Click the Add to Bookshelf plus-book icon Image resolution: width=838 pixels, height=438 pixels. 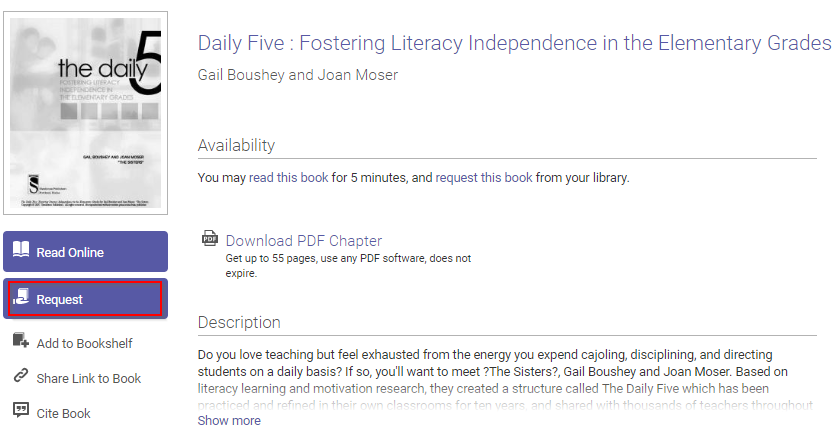click(x=21, y=340)
